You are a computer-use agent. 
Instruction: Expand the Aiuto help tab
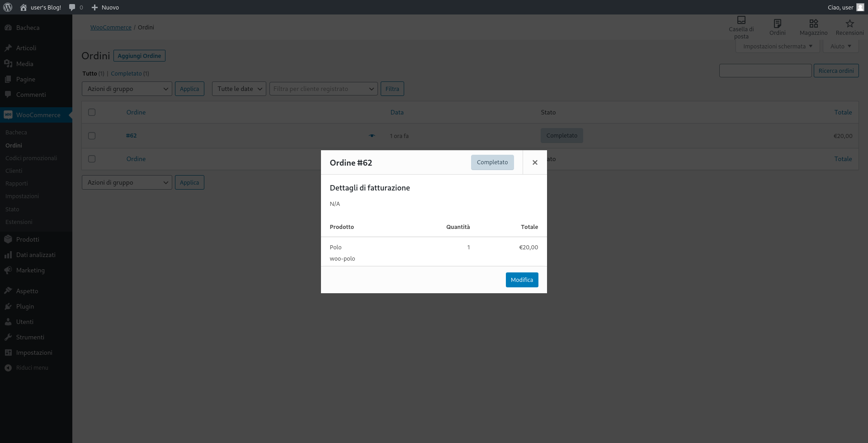(x=841, y=46)
